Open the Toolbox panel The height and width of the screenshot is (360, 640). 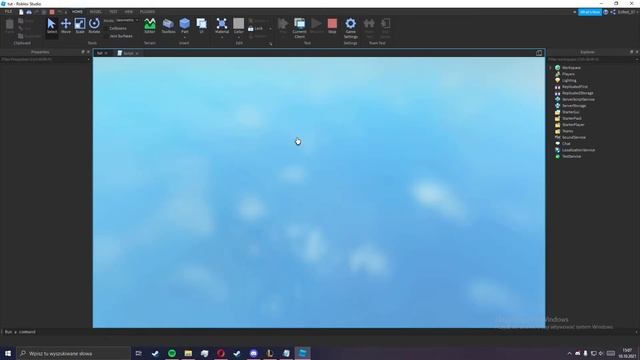168,26
